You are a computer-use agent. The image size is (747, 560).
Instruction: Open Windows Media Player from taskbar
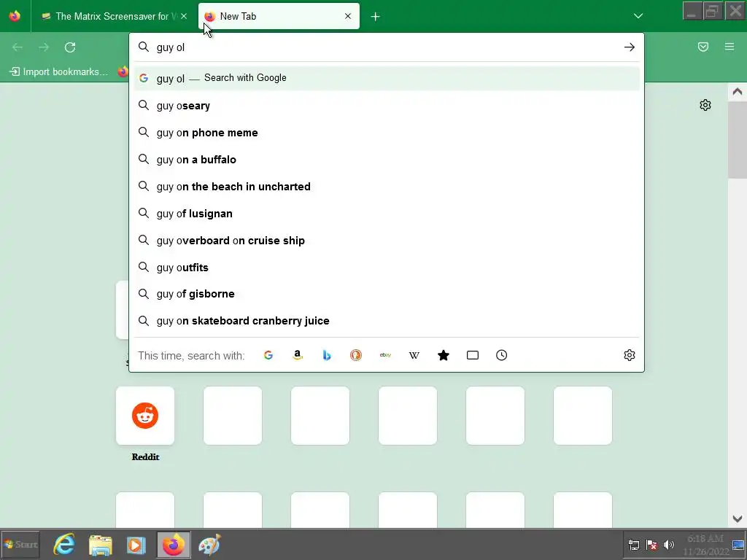coord(136,545)
